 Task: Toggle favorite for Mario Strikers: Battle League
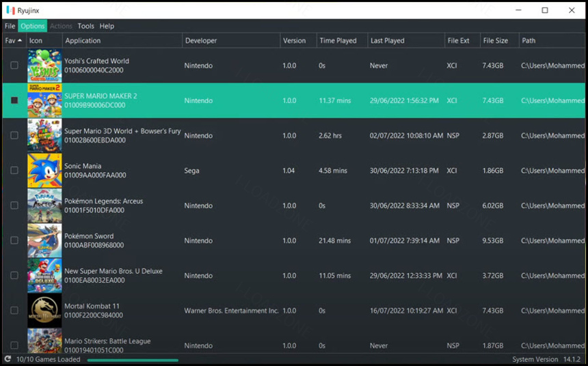pyautogui.click(x=14, y=345)
